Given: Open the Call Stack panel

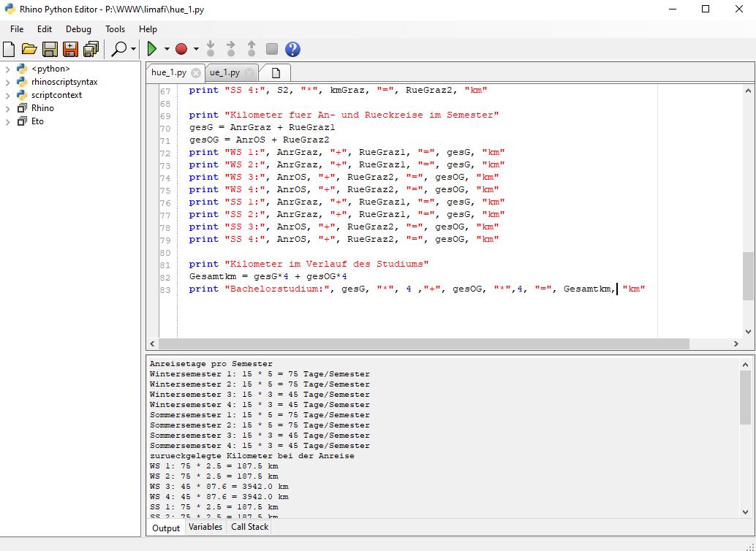Looking at the screenshot, I should (x=249, y=527).
